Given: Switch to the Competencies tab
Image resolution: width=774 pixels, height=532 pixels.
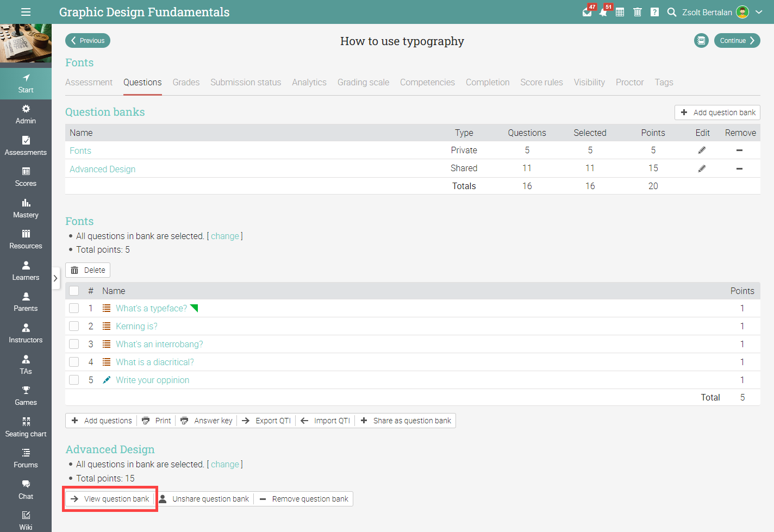Looking at the screenshot, I should pos(427,82).
